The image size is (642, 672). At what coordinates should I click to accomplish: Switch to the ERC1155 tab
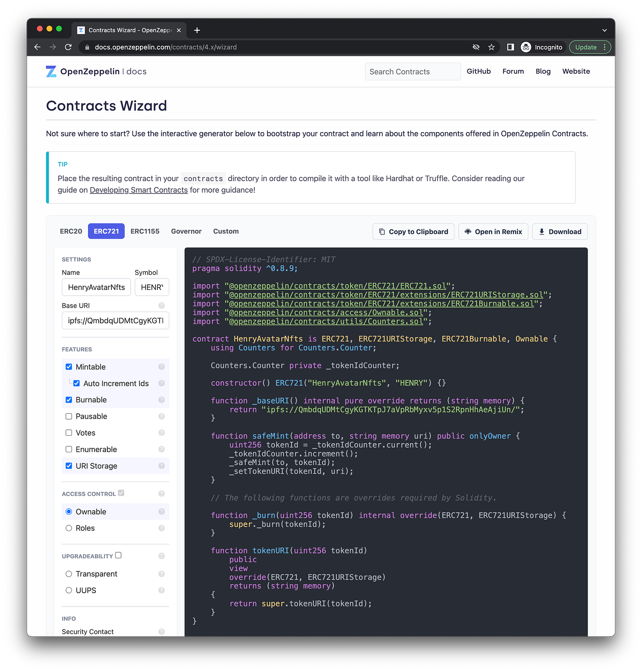click(x=145, y=232)
